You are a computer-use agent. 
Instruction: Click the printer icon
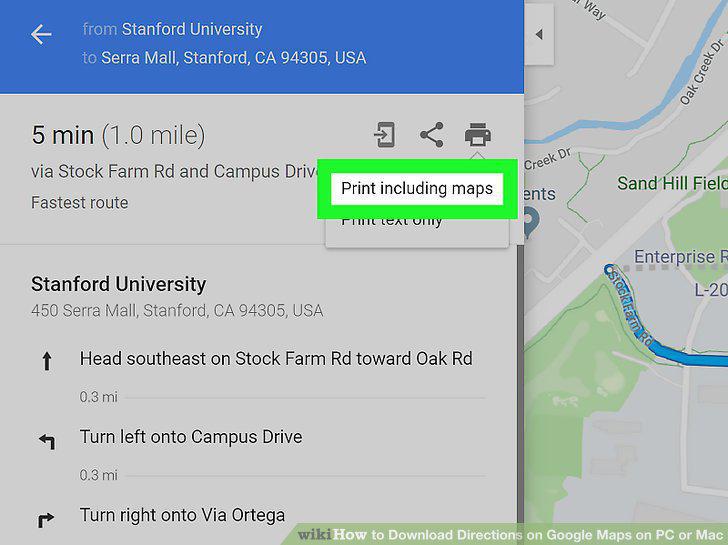pyautogui.click(x=478, y=135)
